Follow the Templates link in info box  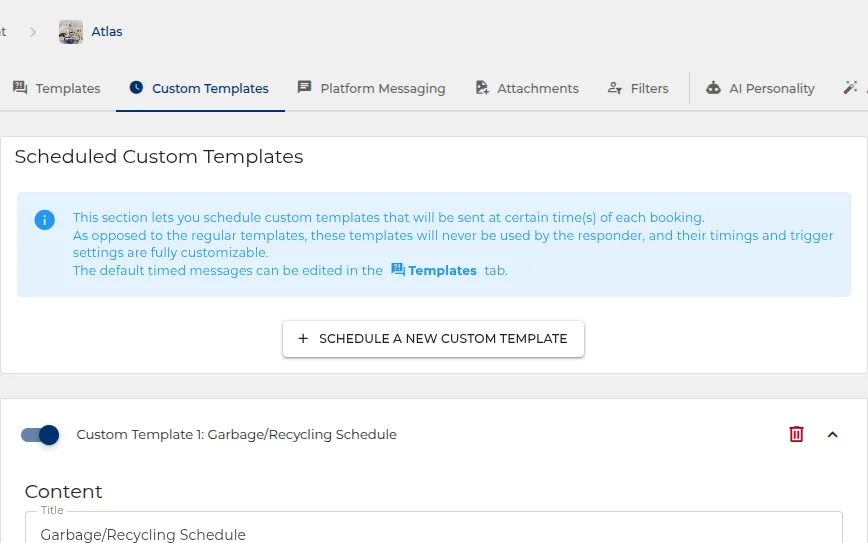[434, 270]
